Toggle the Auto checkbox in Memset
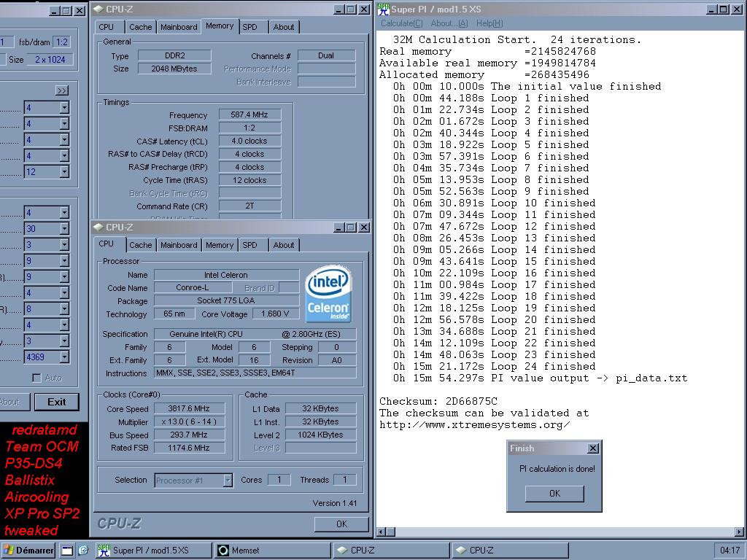The width and height of the screenshot is (747, 560). pyautogui.click(x=36, y=378)
